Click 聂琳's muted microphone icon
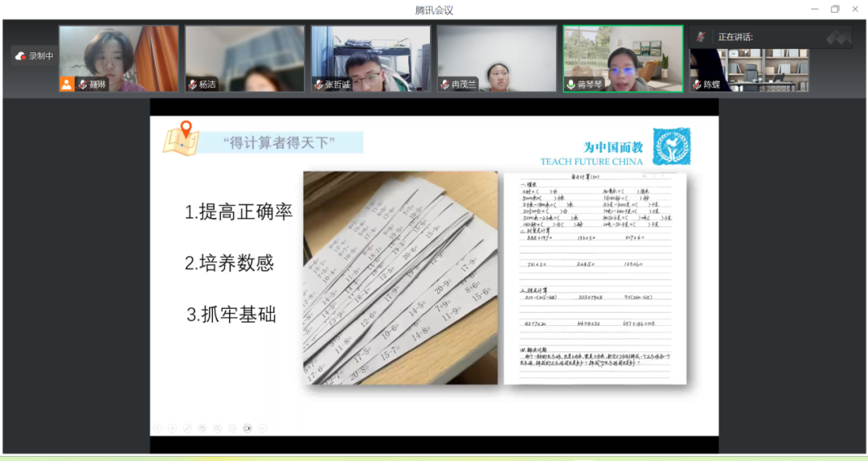The height and width of the screenshot is (461, 868). coord(83,84)
